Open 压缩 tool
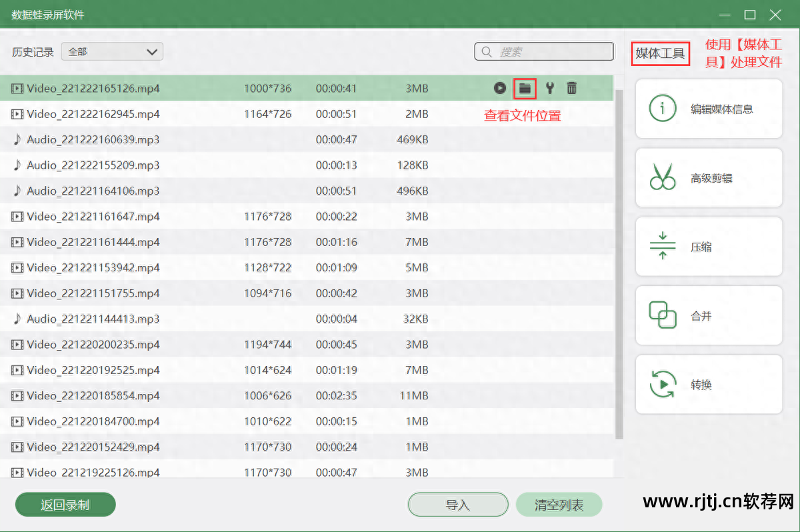 pyautogui.click(x=709, y=247)
